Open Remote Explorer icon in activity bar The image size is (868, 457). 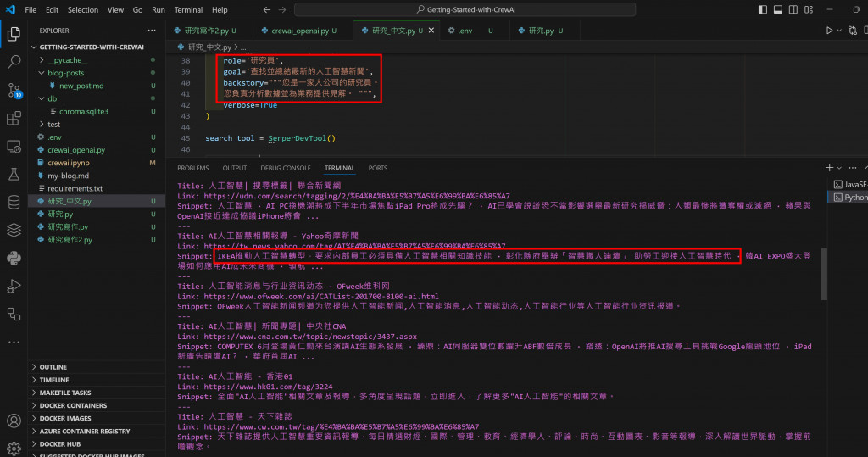(x=14, y=146)
